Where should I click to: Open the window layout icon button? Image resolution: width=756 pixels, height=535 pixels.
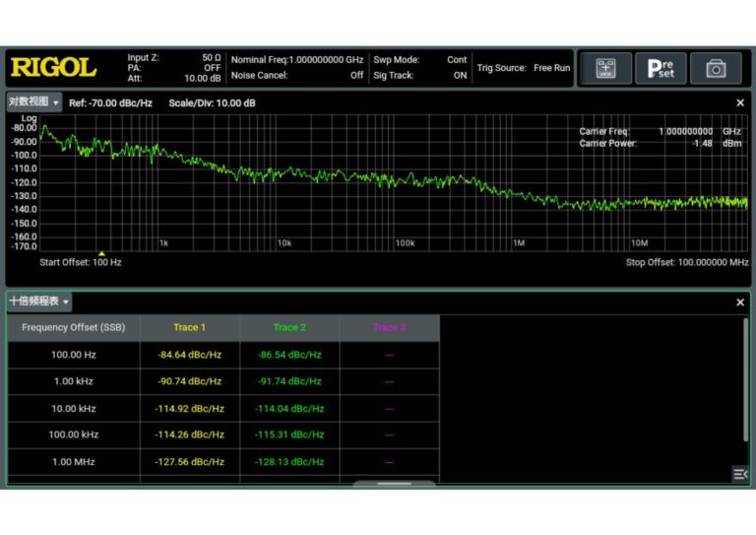[x=605, y=68]
